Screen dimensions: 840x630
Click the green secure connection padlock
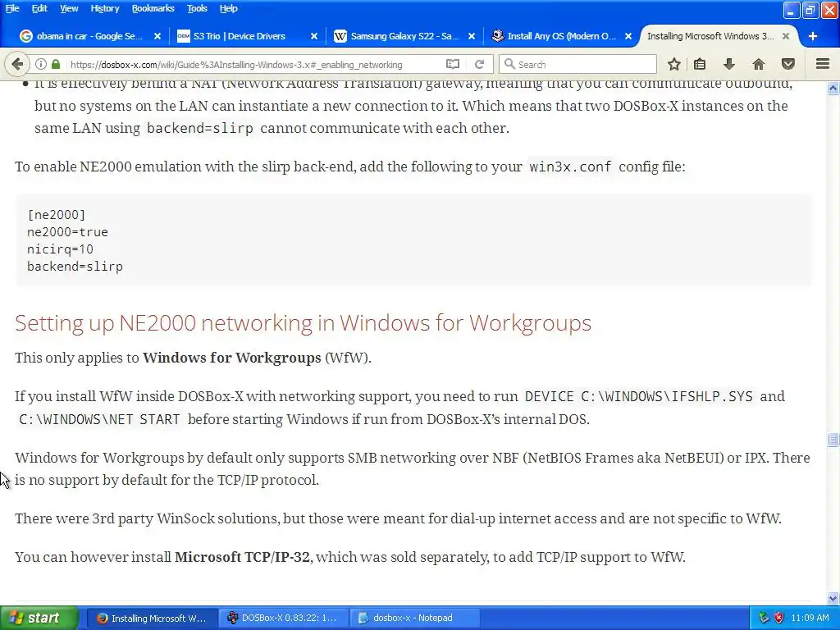click(56, 64)
